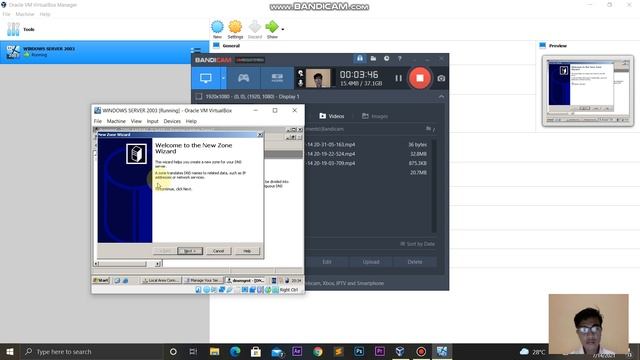Open Machine menu in VirtualBox Manager
The image size is (640, 360).
[x=24, y=14]
